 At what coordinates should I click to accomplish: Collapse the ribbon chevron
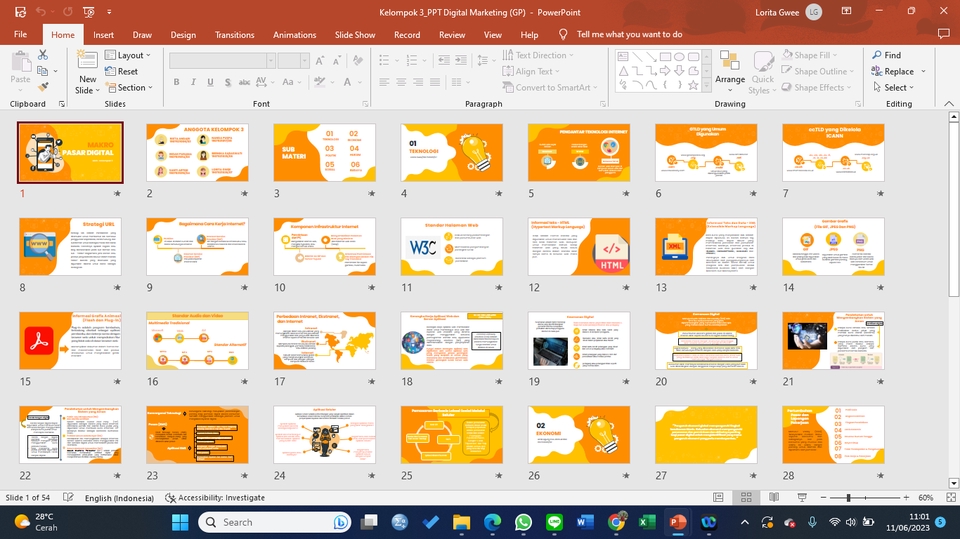click(x=948, y=104)
